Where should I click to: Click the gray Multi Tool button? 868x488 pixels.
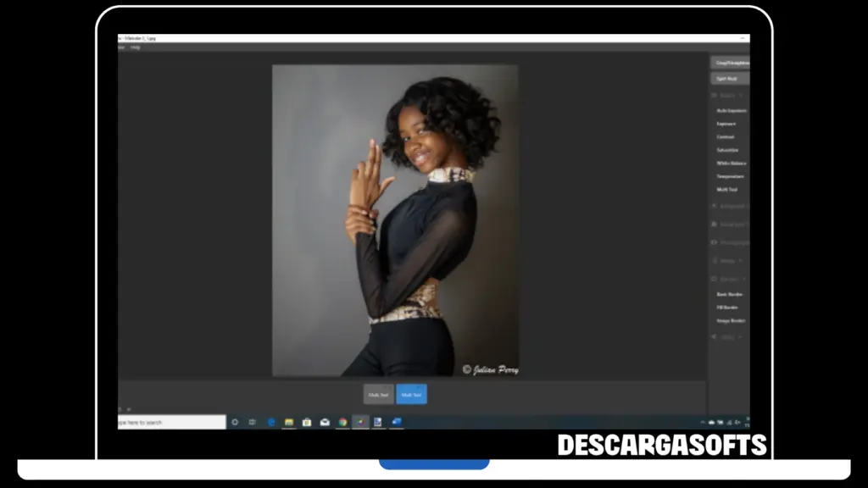coord(378,395)
